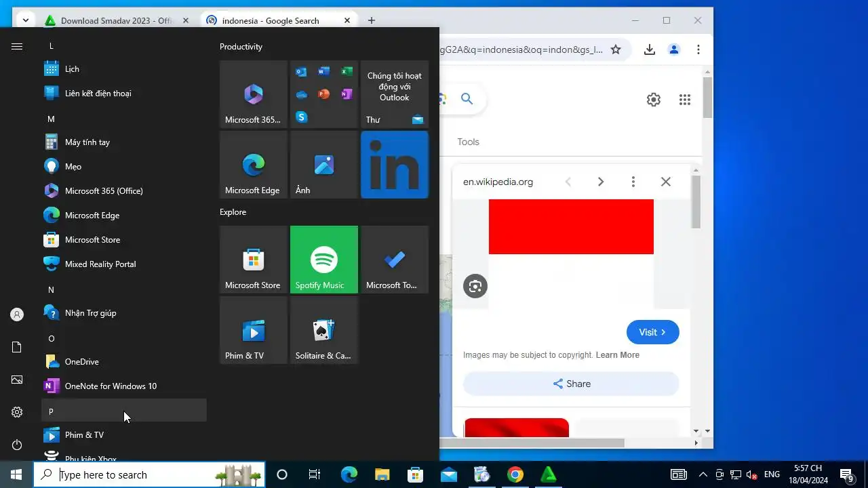Screen dimensions: 868x488
Task: Launch Máy tính tay calculator
Action: pos(124,142)
